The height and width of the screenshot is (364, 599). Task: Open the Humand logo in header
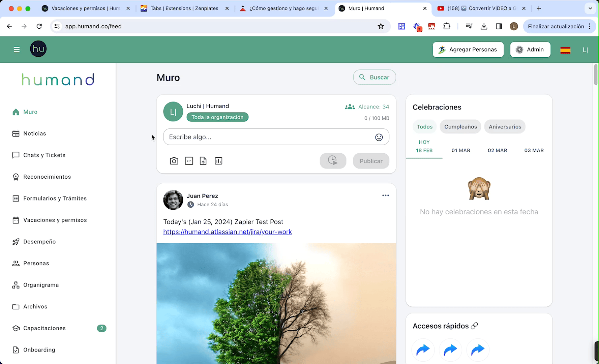tap(38, 49)
